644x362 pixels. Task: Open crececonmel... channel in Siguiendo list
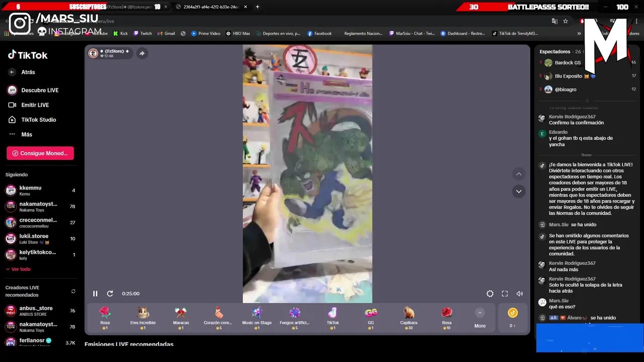[40, 223]
